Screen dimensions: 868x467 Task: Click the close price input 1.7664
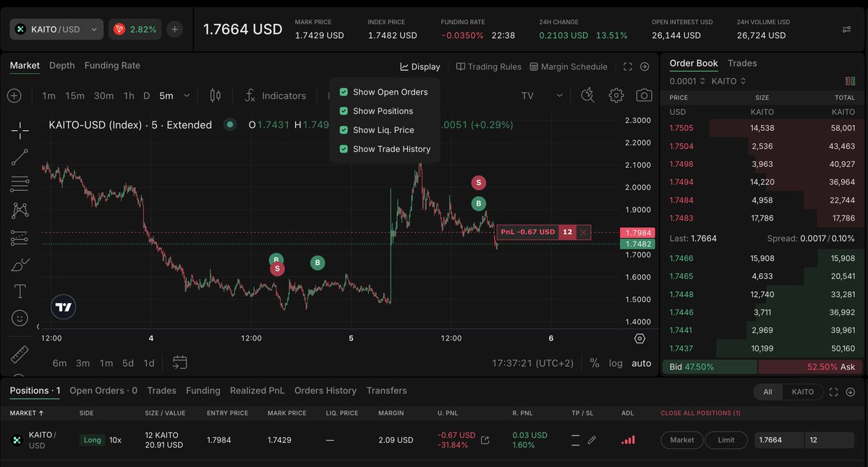pos(779,440)
